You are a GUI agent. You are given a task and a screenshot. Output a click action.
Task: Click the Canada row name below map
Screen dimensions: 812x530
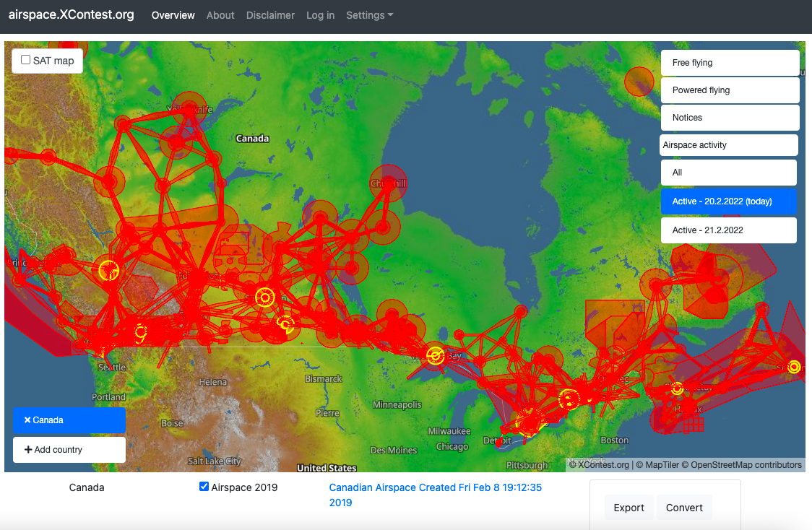87,487
